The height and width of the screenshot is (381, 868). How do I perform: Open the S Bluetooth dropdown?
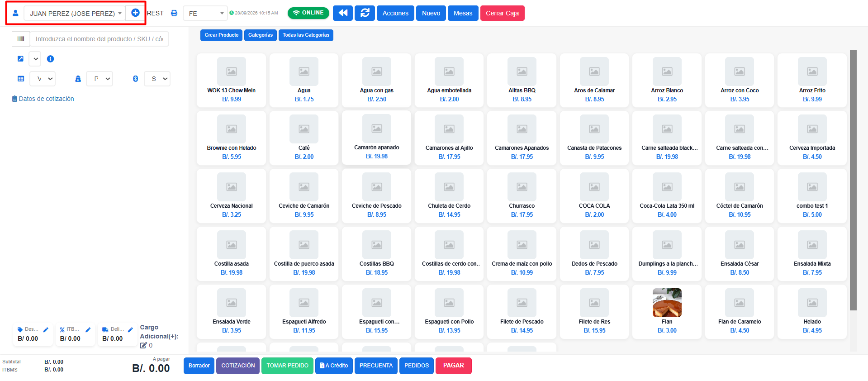tap(157, 79)
